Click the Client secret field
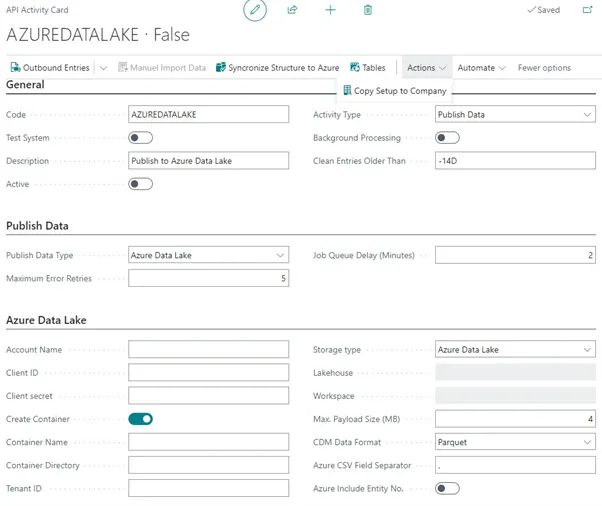602x506 pixels. click(x=208, y=395)
